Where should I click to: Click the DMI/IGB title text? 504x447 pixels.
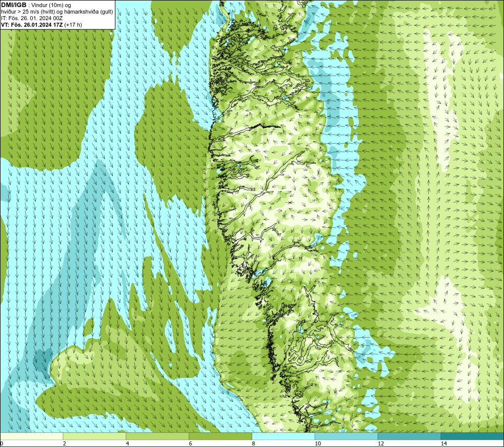click(14, 5)
